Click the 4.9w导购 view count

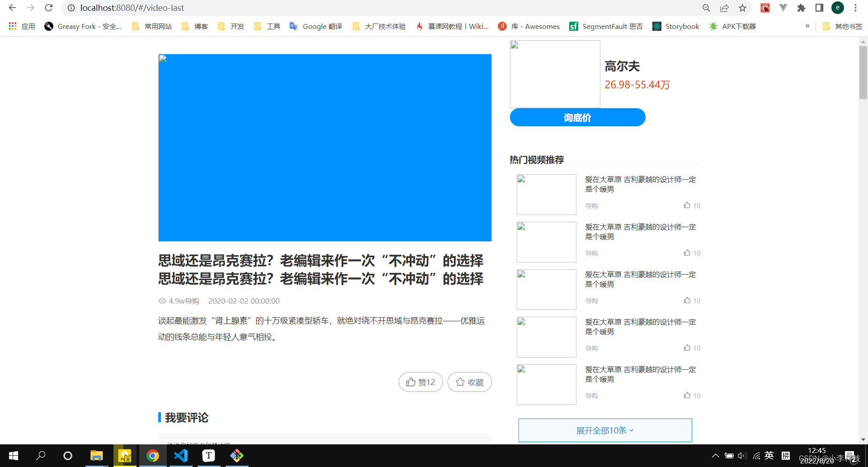(179, 301)
